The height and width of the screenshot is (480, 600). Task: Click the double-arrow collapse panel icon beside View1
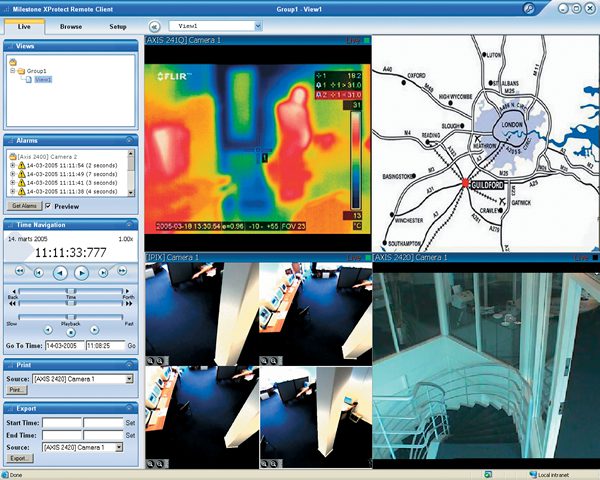pos(154,27)
